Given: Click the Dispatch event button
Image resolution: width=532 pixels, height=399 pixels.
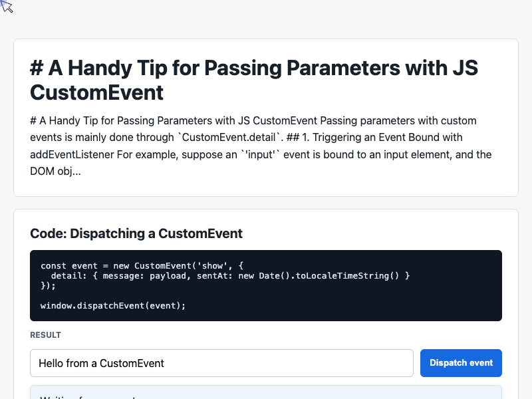Looking at the screenshot, I should pyautogui.click(x=461, y=362).
